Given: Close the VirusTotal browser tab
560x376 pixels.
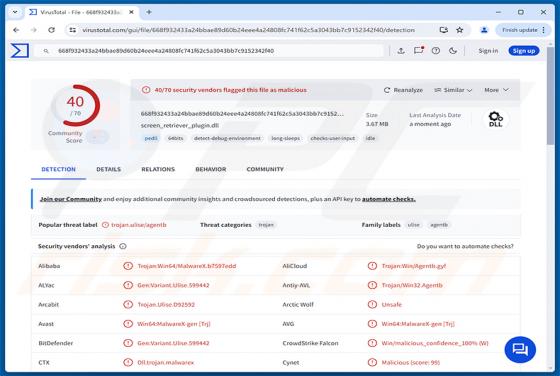Looking at the screenshot, I should (131, 12).
